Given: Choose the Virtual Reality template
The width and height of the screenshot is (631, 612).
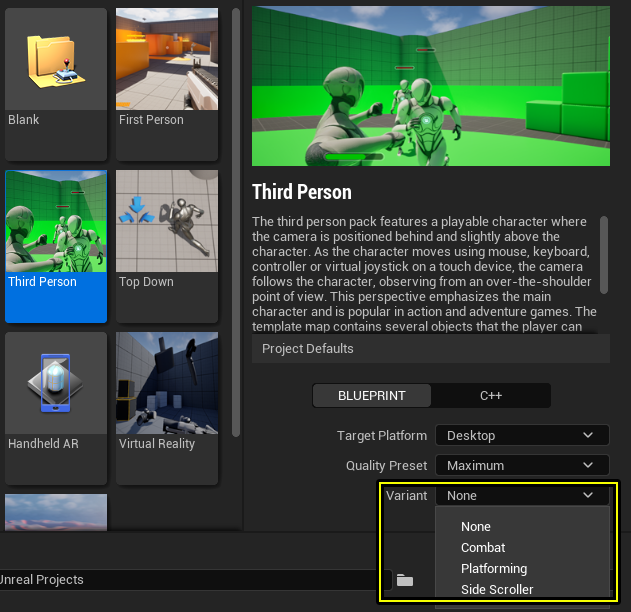Looking at the screenshot, I should (x=167, y=408).
